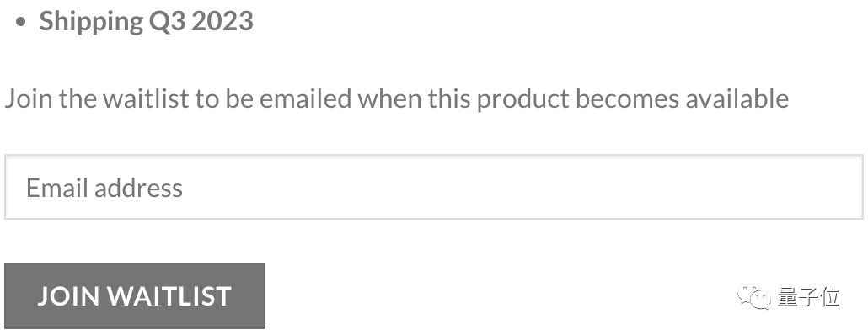Screen dimensions: 868x335
Task: Click the word "emailed" in the sentence
Action: click(x=306, y=99)
